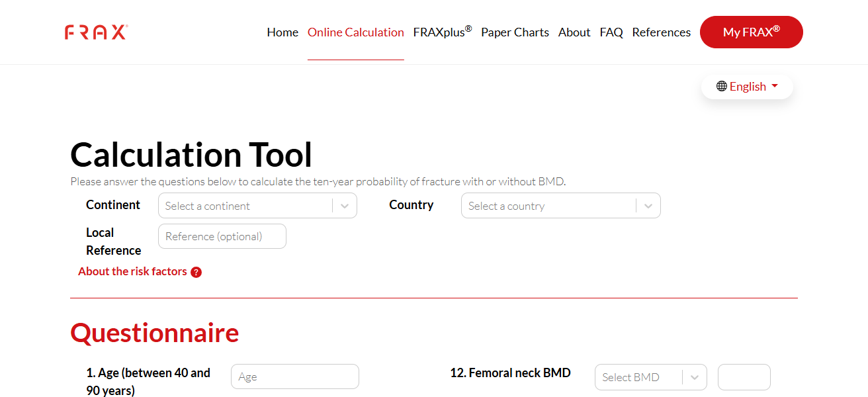Click the globe language icon

[721, 87]
